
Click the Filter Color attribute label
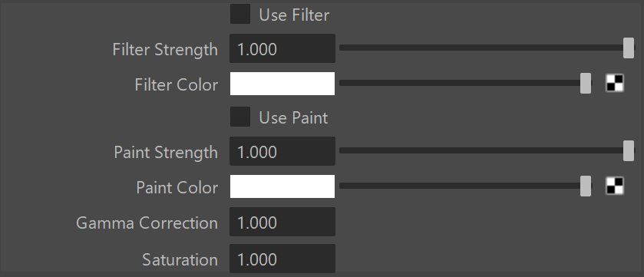tap(177, 84)
